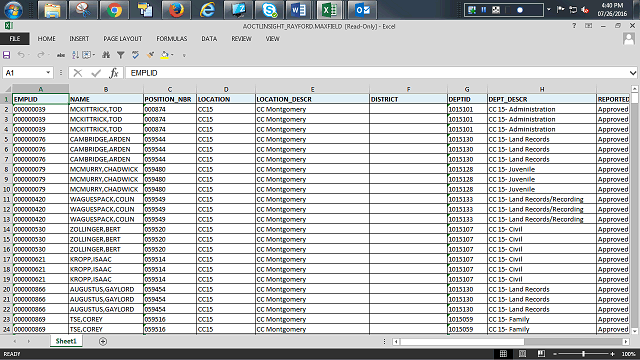Click the vertical scroll down arrow

point(634,331)
